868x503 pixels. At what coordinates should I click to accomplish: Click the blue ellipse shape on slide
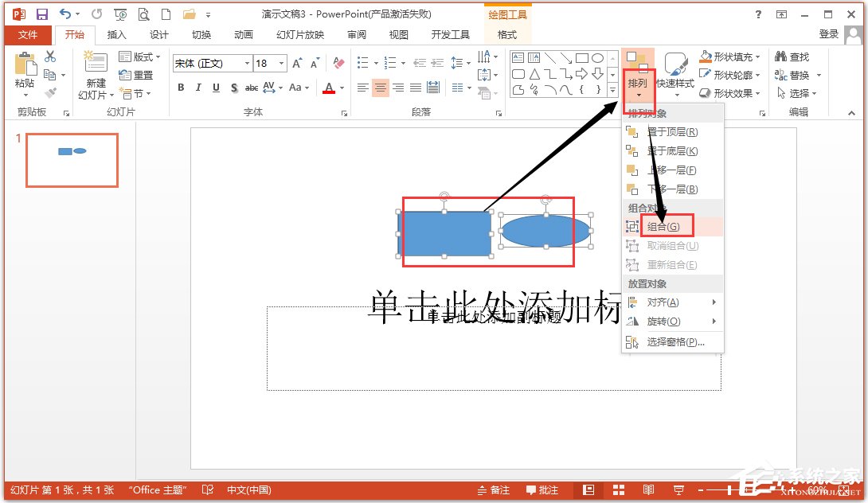tap(545, 231)
